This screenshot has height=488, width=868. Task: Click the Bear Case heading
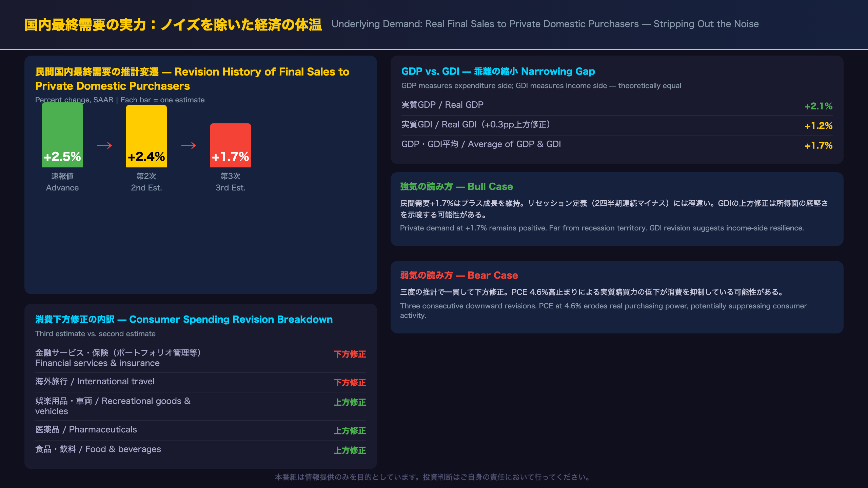459,275
